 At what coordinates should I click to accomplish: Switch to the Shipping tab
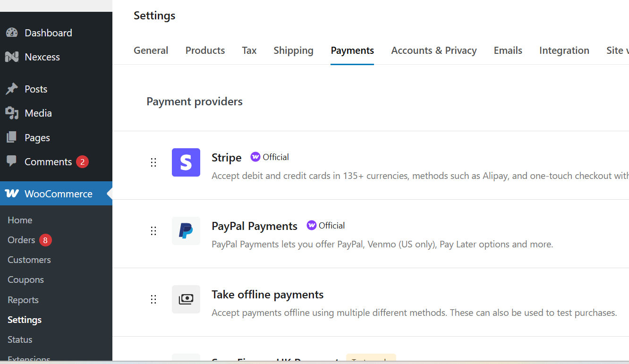point(293,50)
